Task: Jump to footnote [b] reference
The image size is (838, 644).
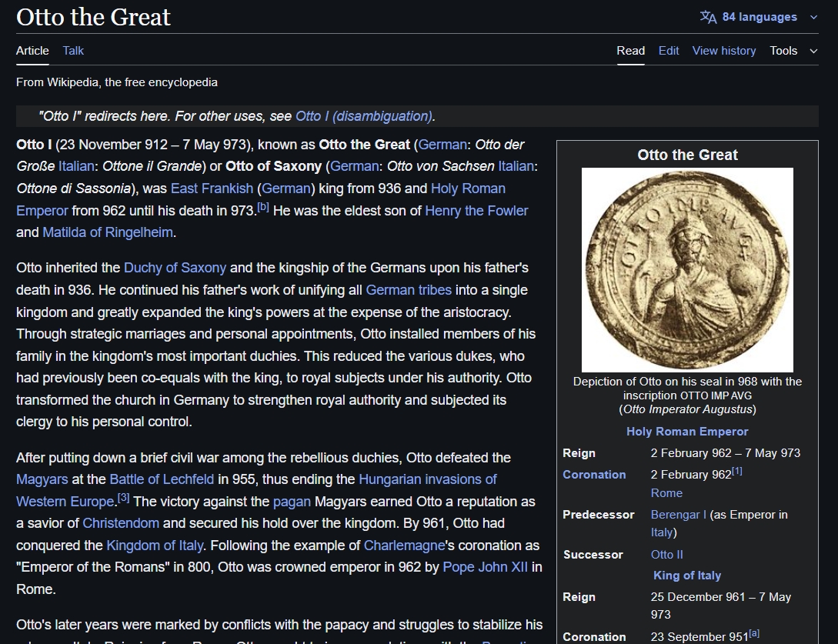Action: [x=262, y=207]
